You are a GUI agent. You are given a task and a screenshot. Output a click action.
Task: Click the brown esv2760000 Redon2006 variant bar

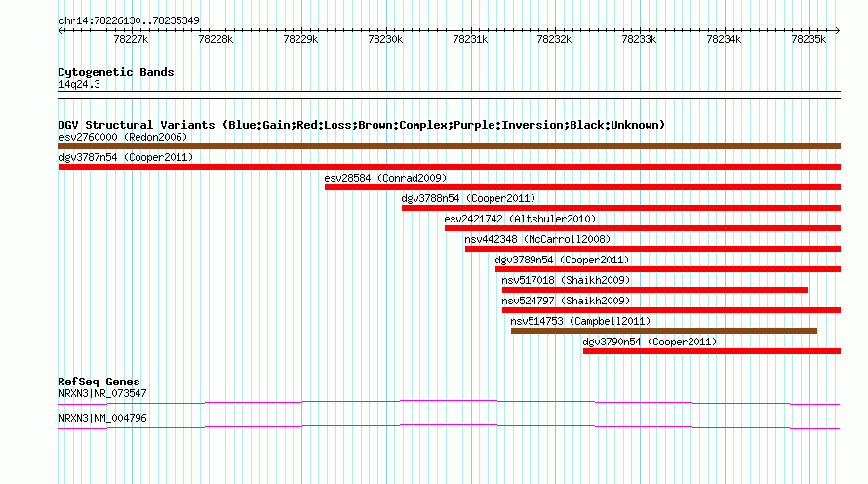[449, 146]
